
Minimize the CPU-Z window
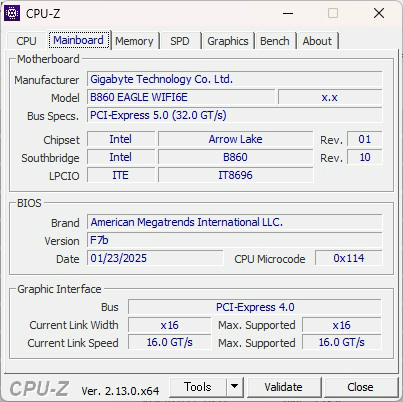(x=288, y=13)
